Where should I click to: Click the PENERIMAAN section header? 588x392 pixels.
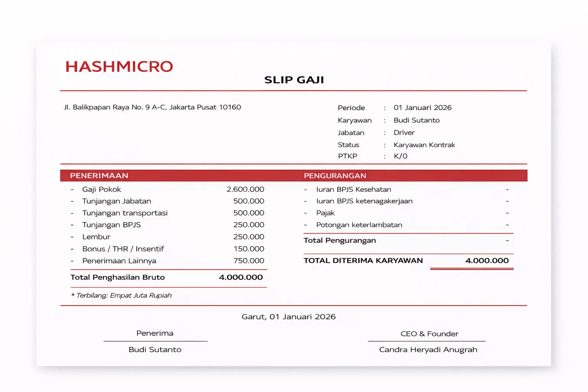pyautogui.click(x=99, y=175)
